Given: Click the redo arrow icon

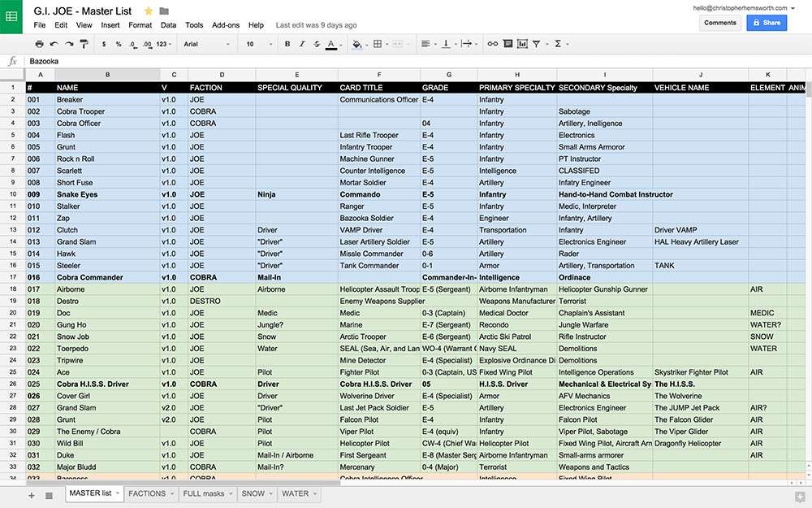Looking at the screenshot, I should (x=69, y=44).
